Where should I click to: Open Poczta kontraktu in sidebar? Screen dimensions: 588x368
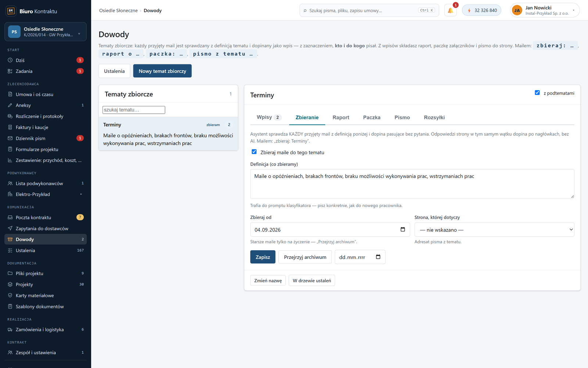(x=46, y=217)
